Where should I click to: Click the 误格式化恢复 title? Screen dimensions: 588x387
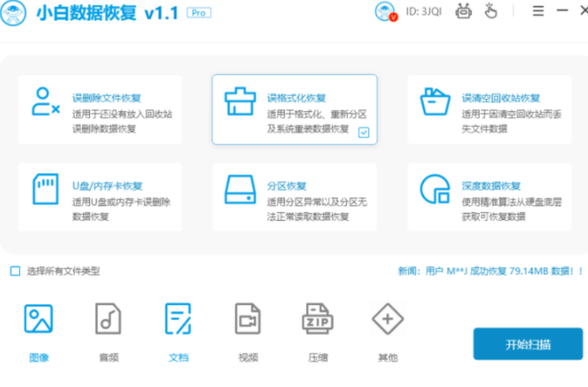[x=296, y=98]
